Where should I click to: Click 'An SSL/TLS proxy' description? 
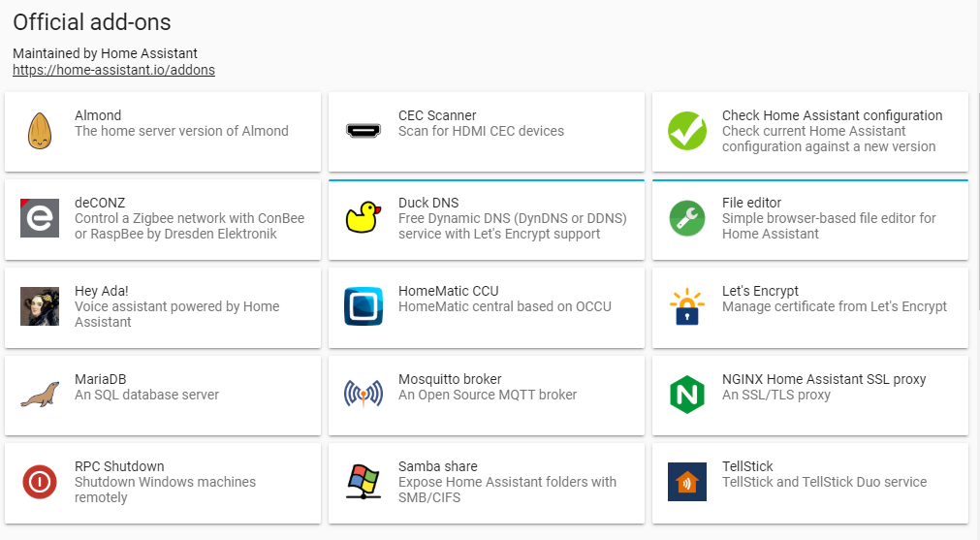pos(776,395)
